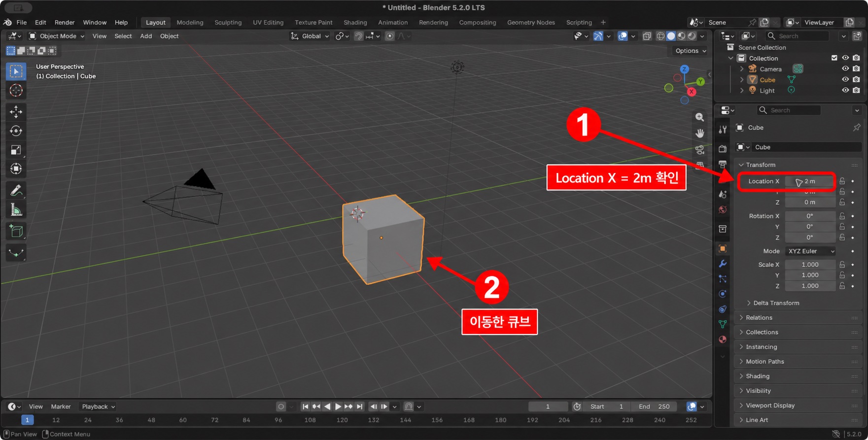Image resolution: width=868 pixels, height=440 pixels.
Task: Select the Measure tool
Action: pyautogui.click(x=16, y=210)
